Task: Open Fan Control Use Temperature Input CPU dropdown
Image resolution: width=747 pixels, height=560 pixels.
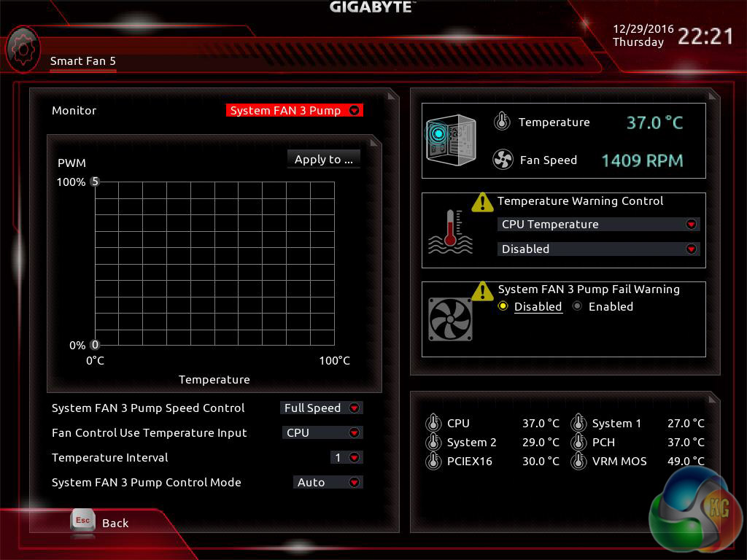Action: click(322, 433)
